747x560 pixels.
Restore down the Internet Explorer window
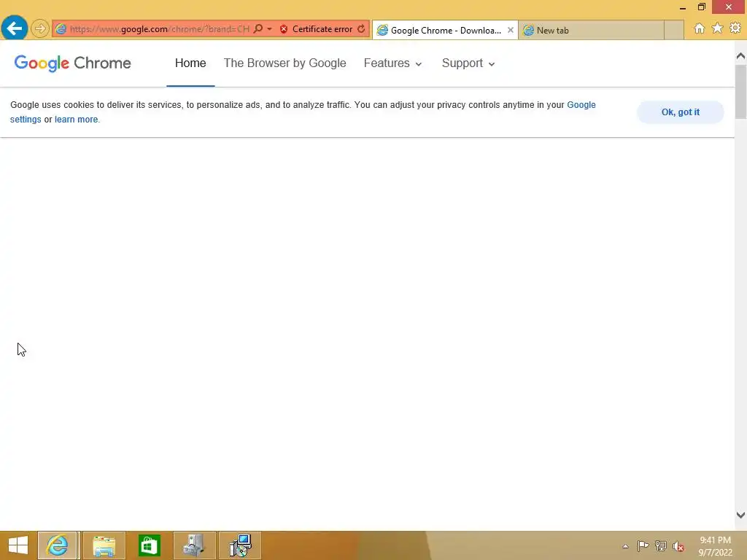(x=701, y=7)
